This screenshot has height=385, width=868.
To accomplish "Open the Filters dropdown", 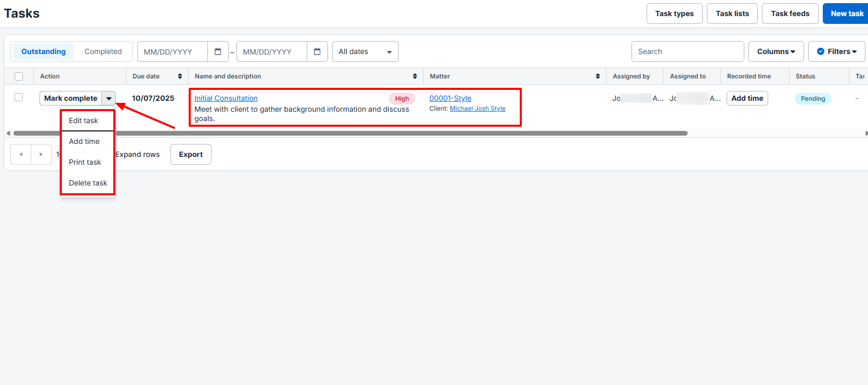I will click(836, 51).
